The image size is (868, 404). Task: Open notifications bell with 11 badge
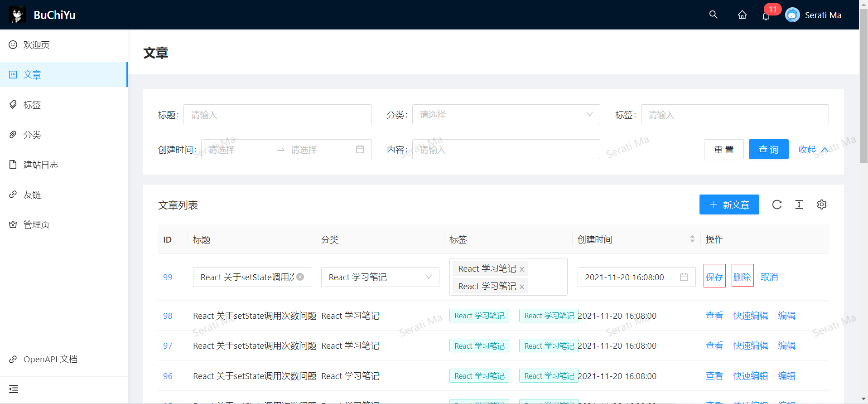[766, 16]
